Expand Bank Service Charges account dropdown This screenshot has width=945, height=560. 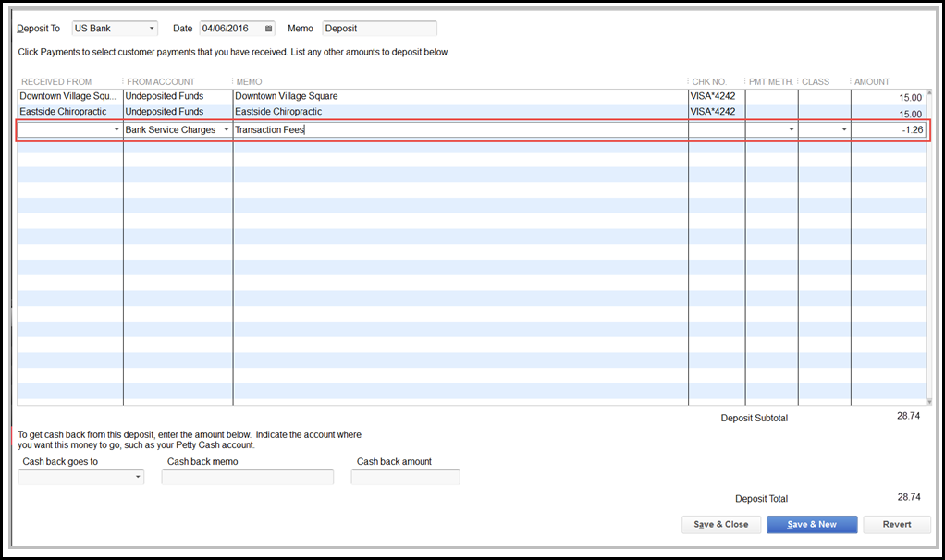pyautogui.click(x=227, y=130)
